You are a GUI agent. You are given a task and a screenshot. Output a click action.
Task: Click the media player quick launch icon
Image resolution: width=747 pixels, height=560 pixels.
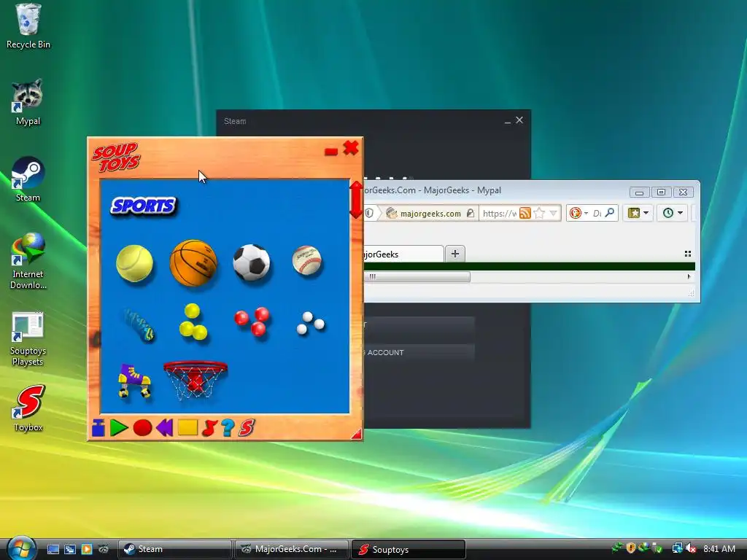pyautogui.click(x=86, y=549)
